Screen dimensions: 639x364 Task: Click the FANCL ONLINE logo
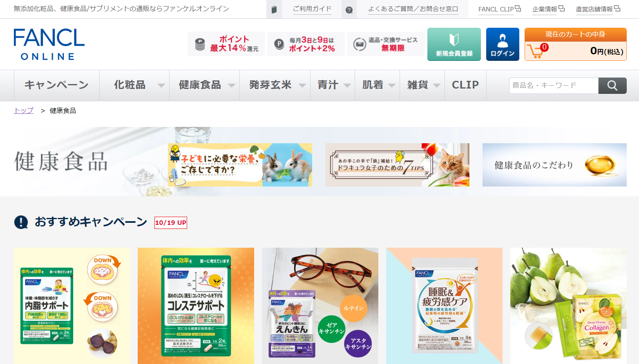coord(49,44)
